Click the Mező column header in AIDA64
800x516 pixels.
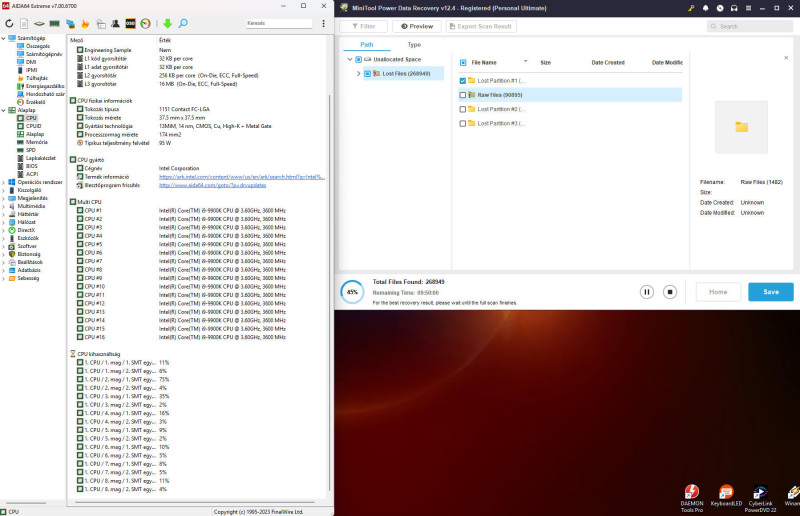(77, 40)
